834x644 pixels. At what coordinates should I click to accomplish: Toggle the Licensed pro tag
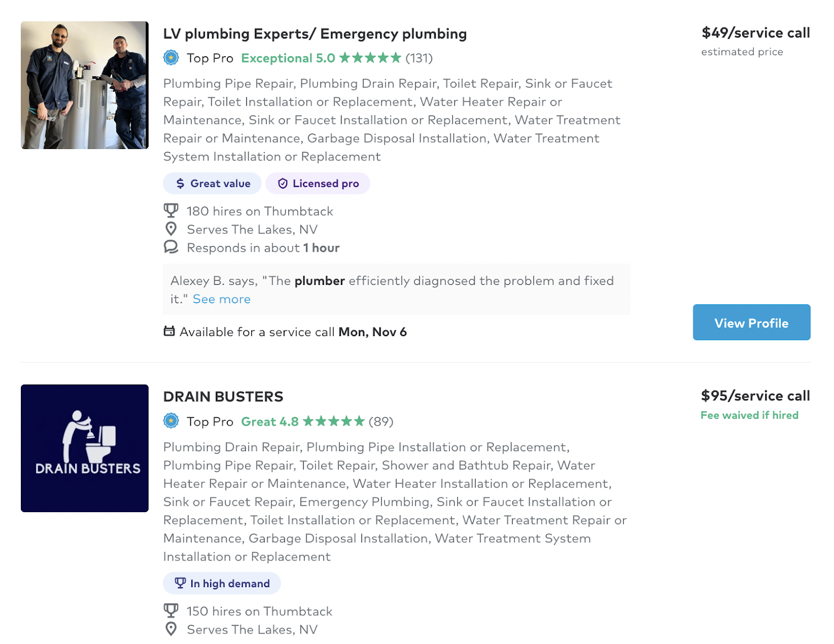(317, 183)
